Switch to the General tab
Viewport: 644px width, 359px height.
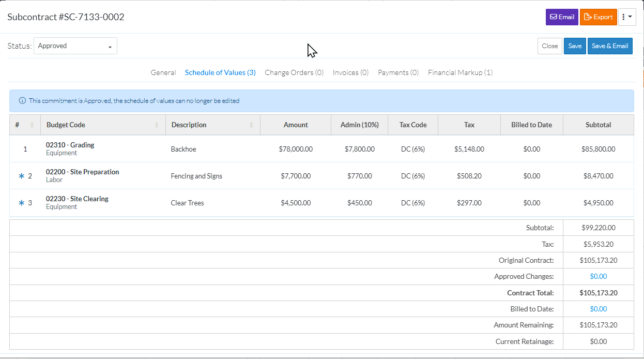(163, 73)
